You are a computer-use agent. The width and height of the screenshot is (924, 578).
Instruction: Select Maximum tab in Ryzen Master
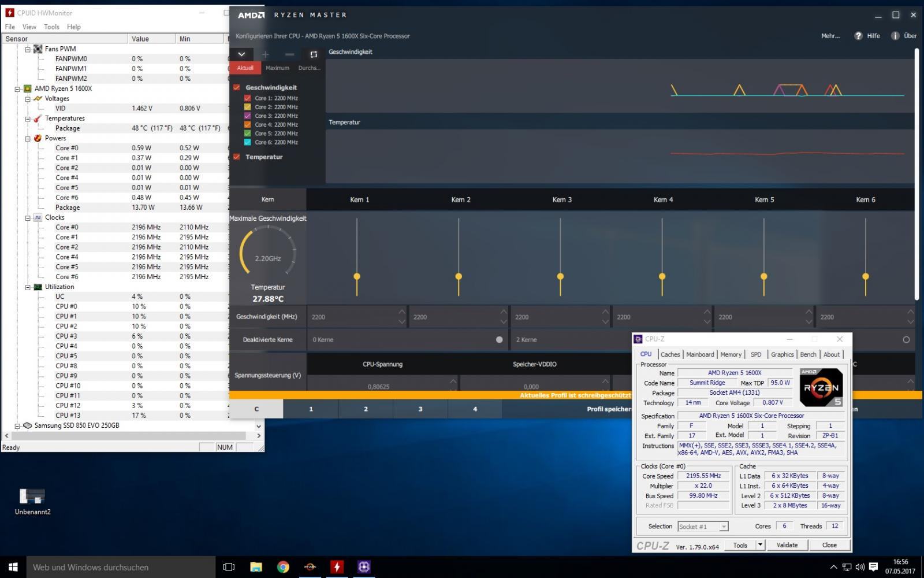[277, 68]
